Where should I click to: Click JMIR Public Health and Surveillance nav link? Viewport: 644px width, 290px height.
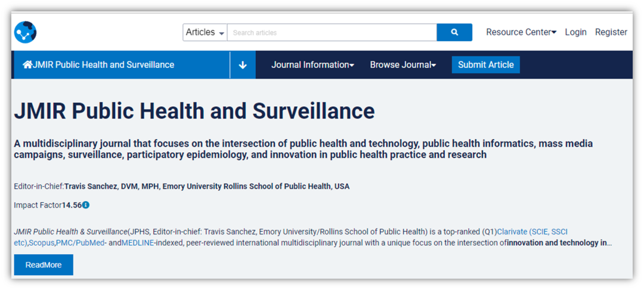pos(104,64)
